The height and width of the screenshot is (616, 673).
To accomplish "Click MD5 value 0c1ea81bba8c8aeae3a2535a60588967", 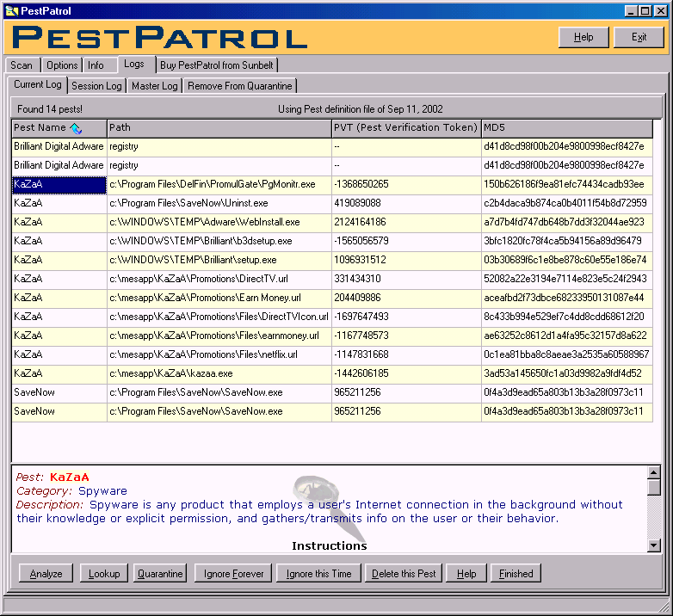I will [566, 354].
